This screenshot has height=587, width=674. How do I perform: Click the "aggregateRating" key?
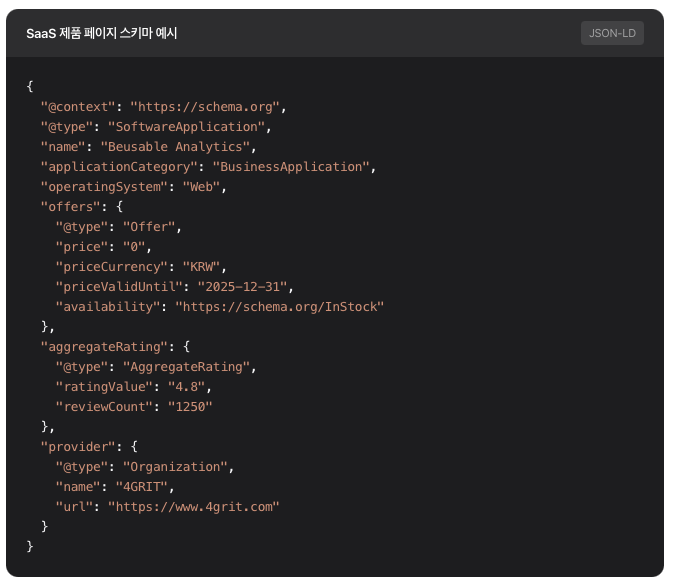(x=103, y=346)
